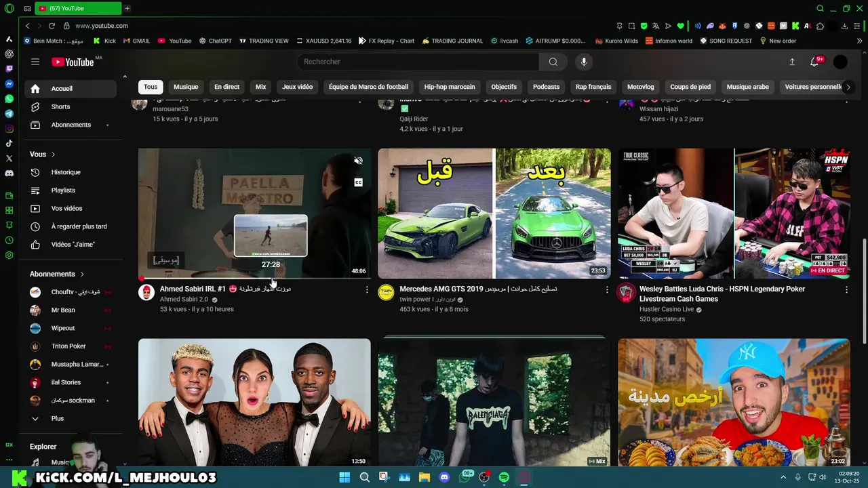
Task: Open Vidéos "J'aime" in sidebar
Action: tap(71, 245)
